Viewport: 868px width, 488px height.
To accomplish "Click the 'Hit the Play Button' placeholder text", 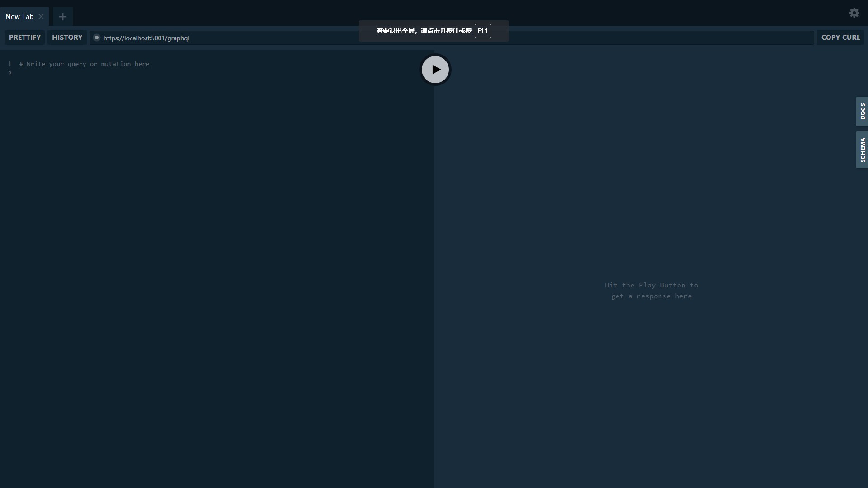I will pyautogui.click(x=651, y=291).
